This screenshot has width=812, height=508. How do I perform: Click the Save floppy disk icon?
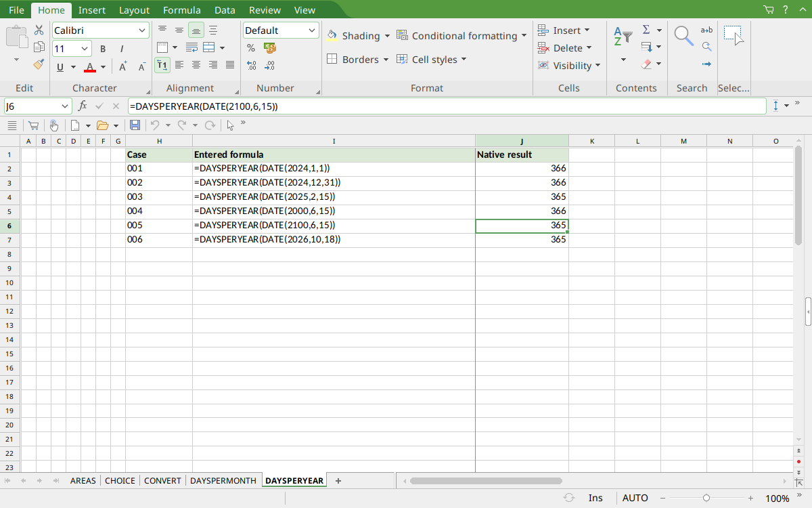pos(135,125)
